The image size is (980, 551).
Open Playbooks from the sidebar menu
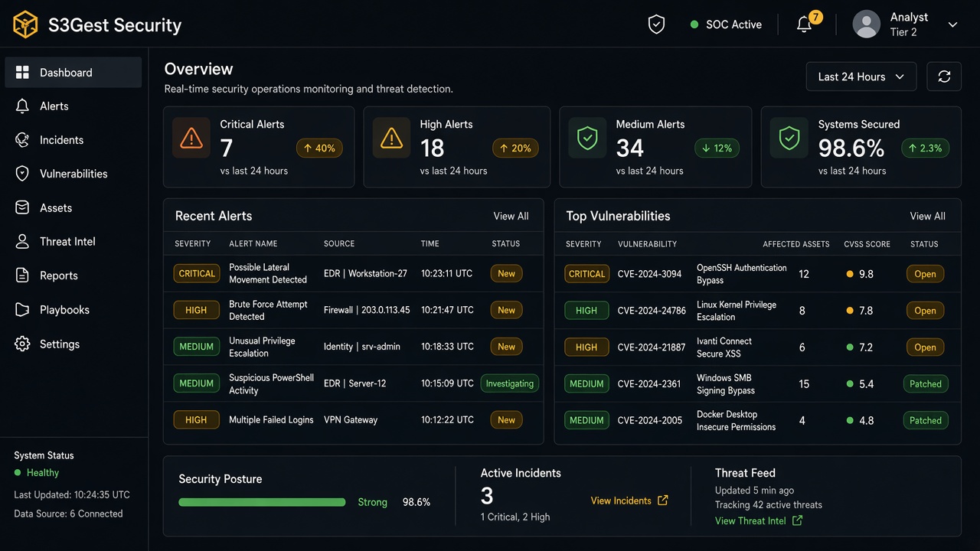point(73,310)
